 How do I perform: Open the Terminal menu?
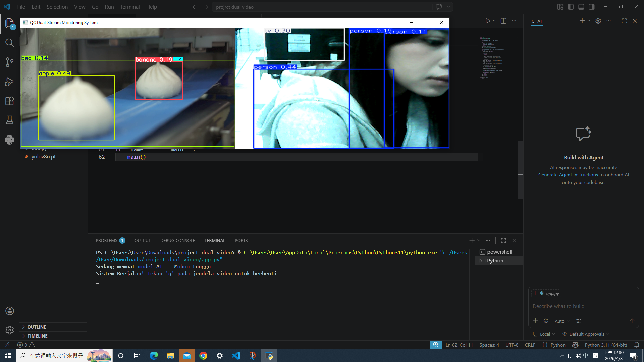click(x=130, y=7)
